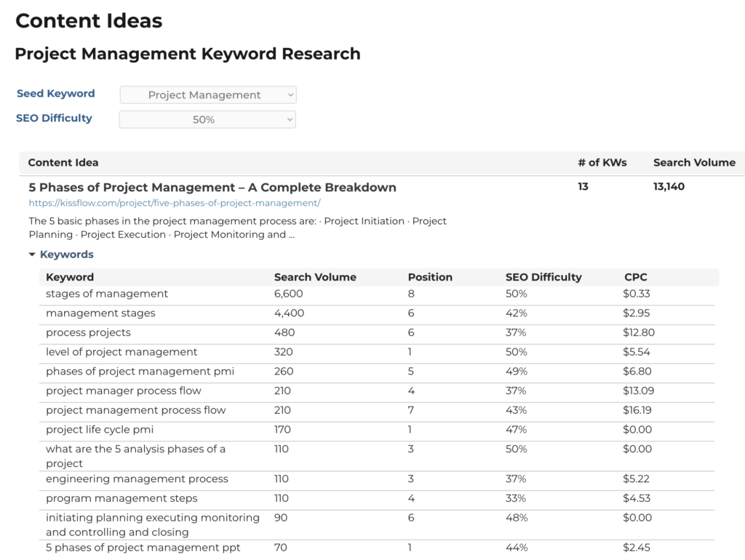Sort by top Search Volume header
This screenshot has width=745, height=560.
694,162
